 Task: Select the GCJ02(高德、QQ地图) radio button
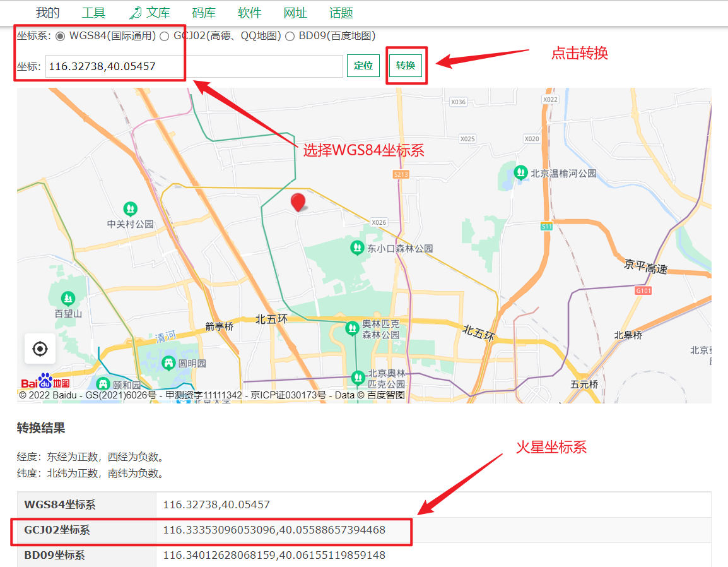tap(165, 36)
